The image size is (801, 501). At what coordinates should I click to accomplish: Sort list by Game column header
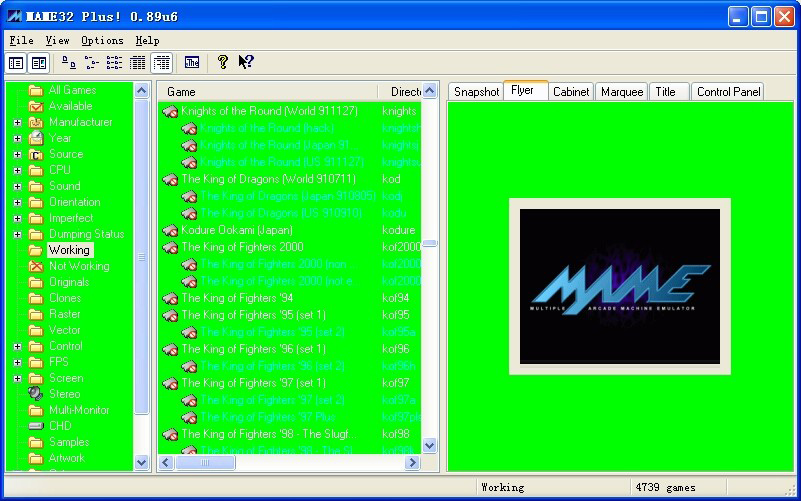(270, 92)
